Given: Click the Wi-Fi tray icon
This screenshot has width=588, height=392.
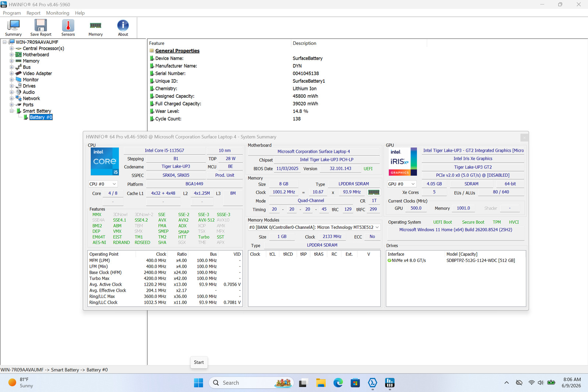Looking at the screenshot, I should [x=531, y=383].
